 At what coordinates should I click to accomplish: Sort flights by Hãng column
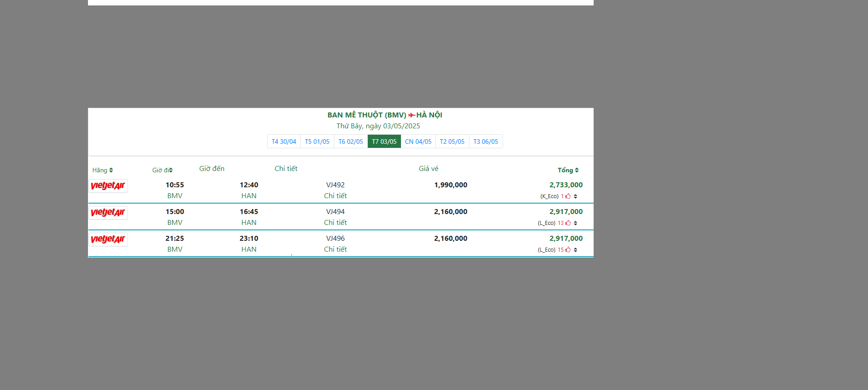[x=102, y=171]
